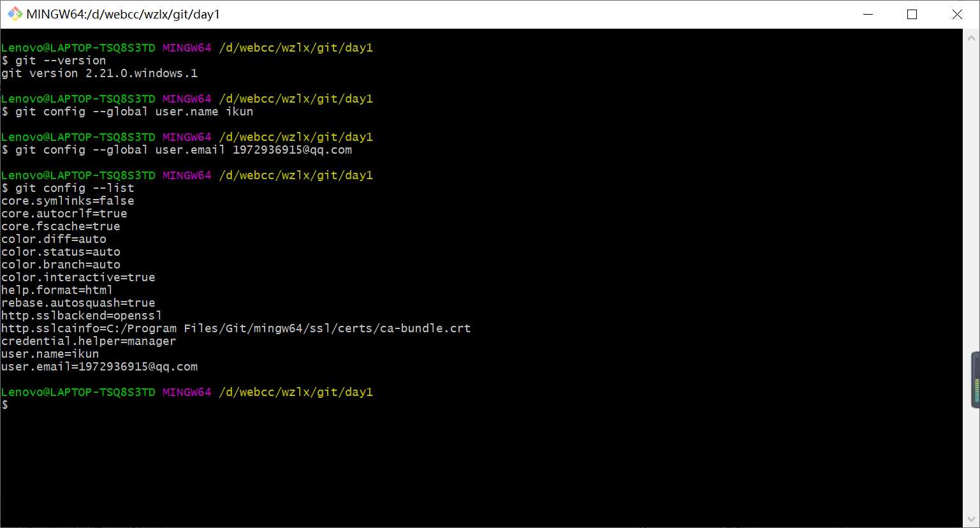This screenshot has width=980, height=528.
Task: Click the 'color.status=auto' line
Action: [x=61, y=252]
